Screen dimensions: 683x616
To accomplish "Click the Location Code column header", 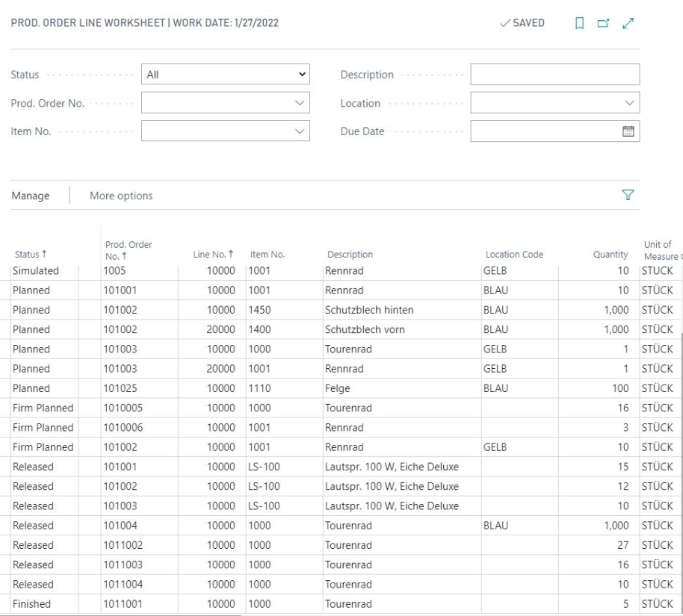I will pos(514,254).
